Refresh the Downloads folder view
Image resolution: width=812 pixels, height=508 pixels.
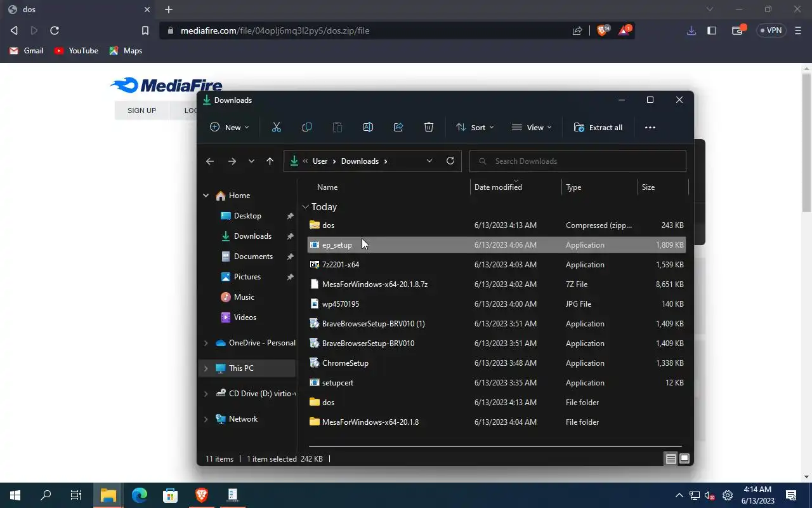450,161
